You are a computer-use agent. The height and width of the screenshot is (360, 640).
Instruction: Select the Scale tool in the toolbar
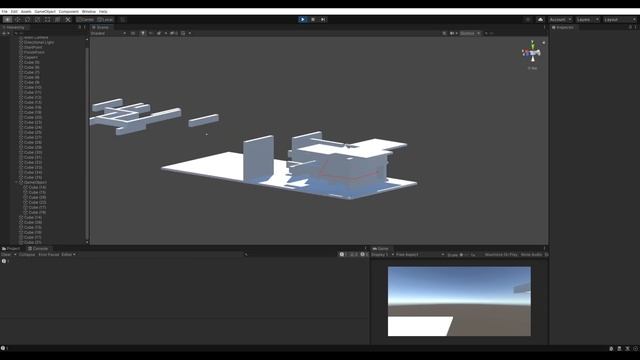tap(38, 20)
